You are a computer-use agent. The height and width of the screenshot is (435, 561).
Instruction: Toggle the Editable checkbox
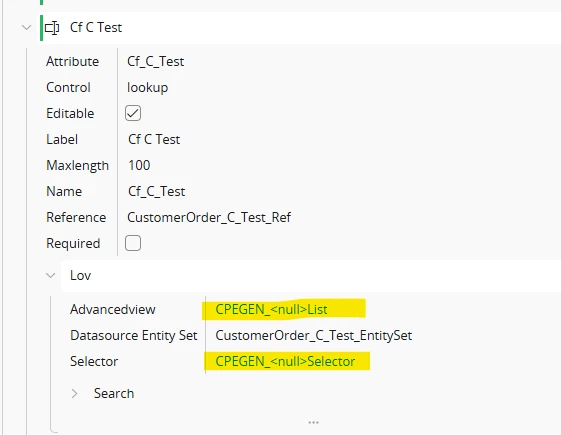(x=133, y=113)
